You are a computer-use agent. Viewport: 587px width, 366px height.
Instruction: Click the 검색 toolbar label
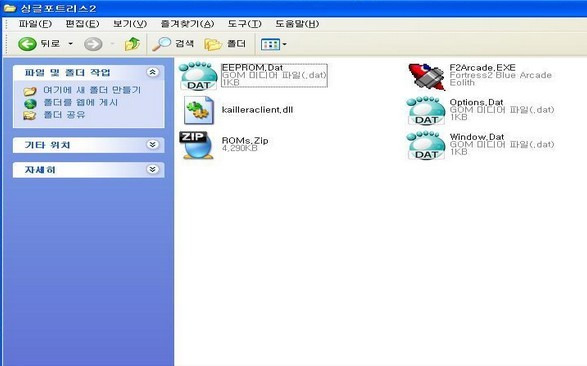185,43
